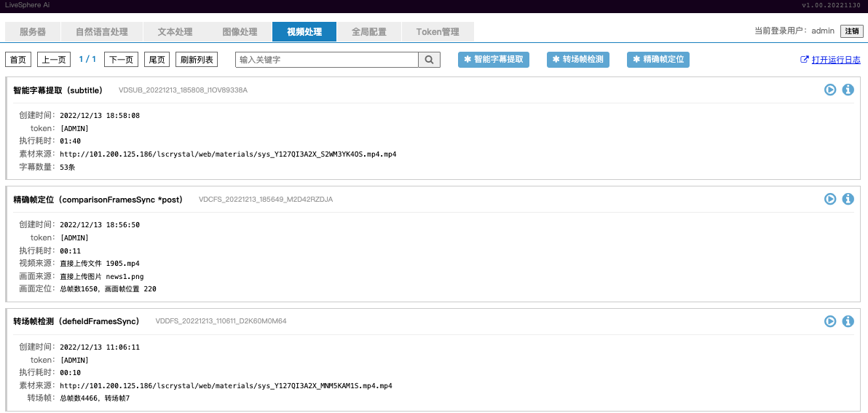
Task: Show info for comparisonFramesSync task
Action: 848,199
